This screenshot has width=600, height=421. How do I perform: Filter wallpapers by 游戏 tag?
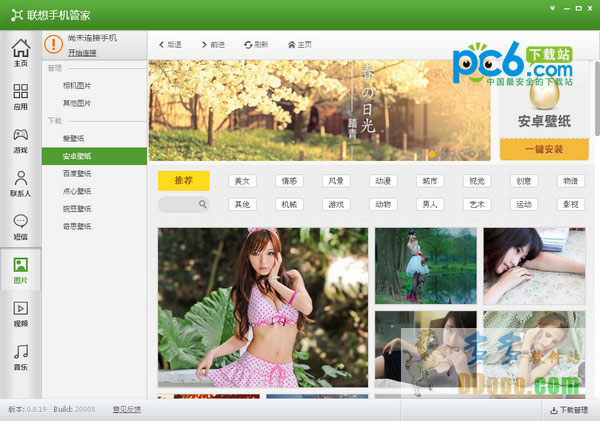click(x=336, y=204)
